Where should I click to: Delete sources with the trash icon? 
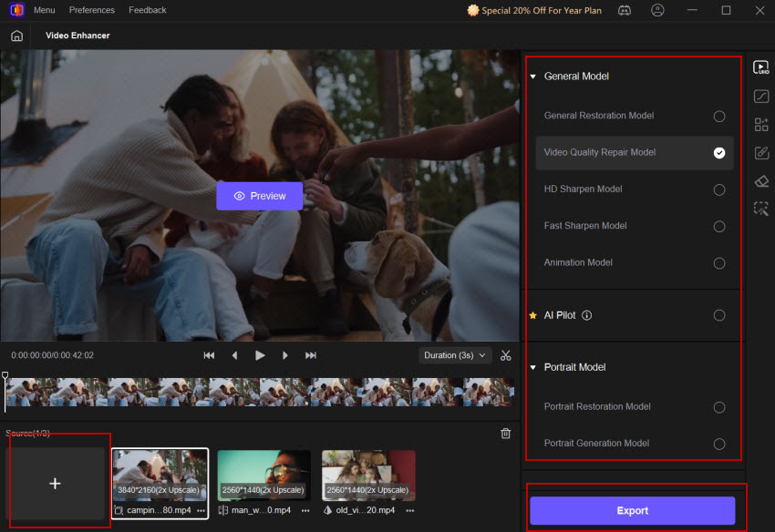pyautogui.click(x=505, y=434)
